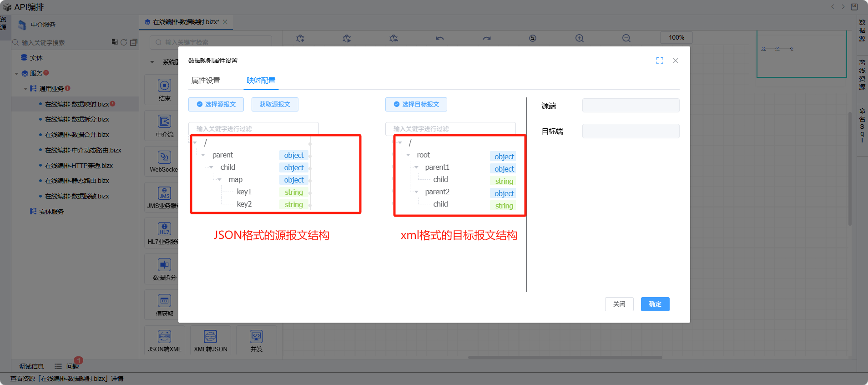
Task: Select the XML转JSON component icon
Action: point(210,337)
